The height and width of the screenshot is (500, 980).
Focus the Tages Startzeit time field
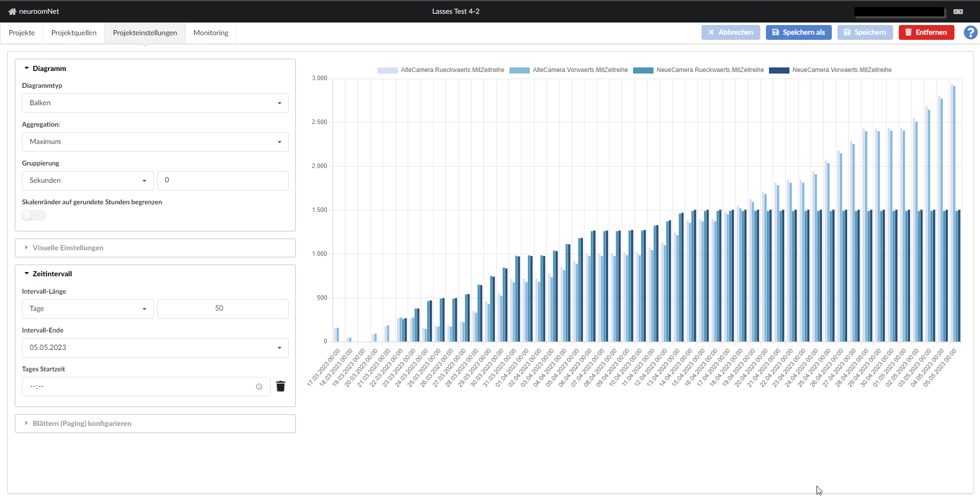point(146,387)
